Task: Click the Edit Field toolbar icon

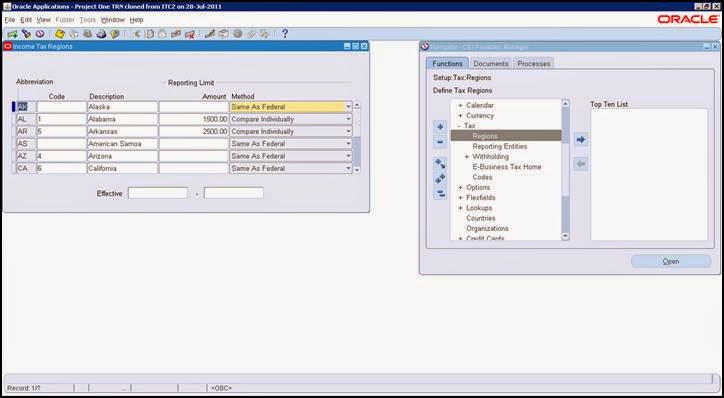Action: click(210, 34)
